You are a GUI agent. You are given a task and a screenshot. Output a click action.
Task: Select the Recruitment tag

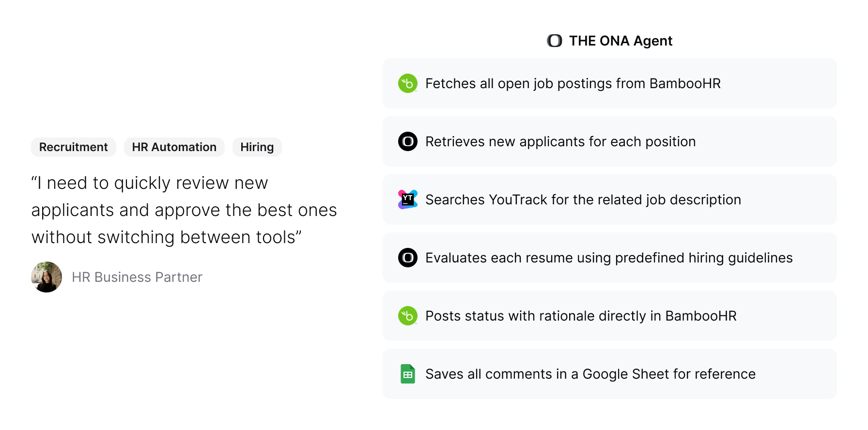[x=74, y=147]
